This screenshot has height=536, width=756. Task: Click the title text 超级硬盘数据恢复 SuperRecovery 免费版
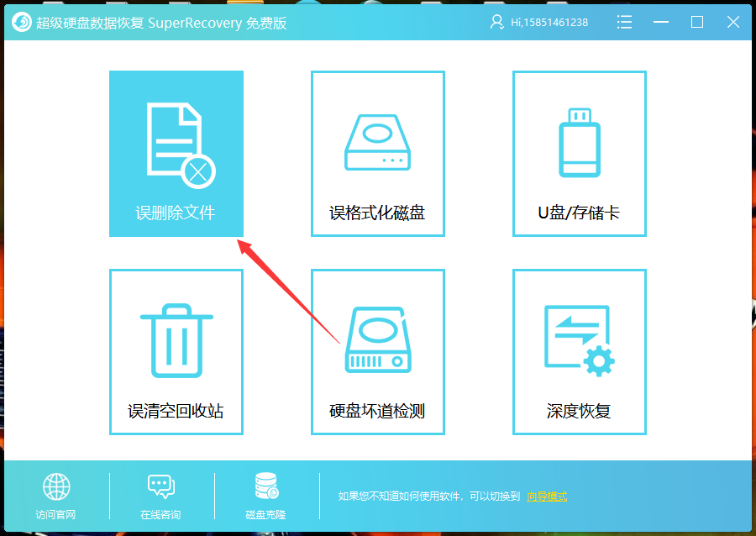[x=161, y=23]
